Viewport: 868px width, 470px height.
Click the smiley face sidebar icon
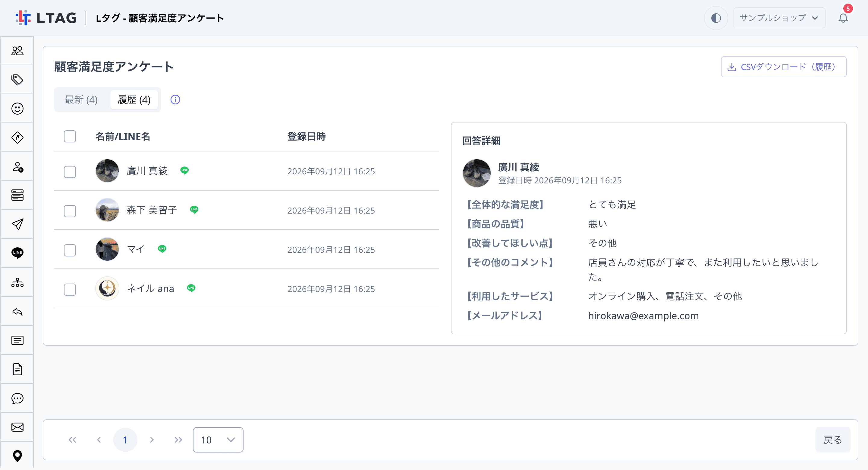(x=17, y=109)
